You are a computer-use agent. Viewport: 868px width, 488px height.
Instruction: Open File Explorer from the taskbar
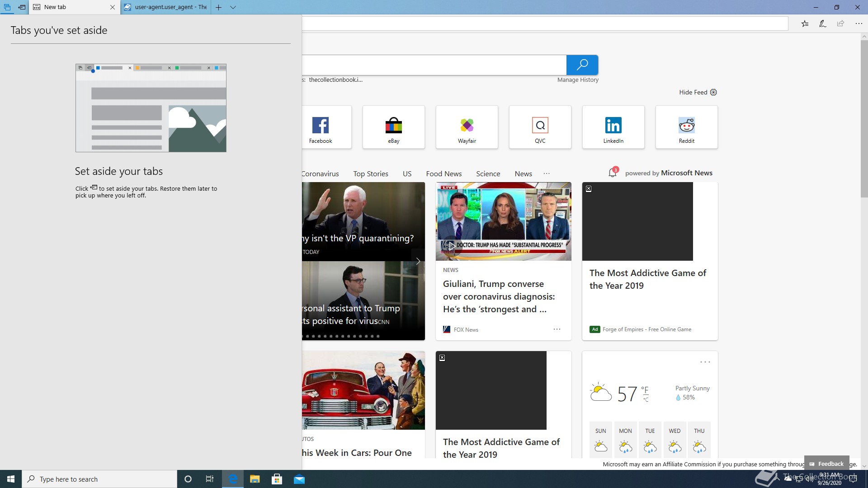(255, 479)
